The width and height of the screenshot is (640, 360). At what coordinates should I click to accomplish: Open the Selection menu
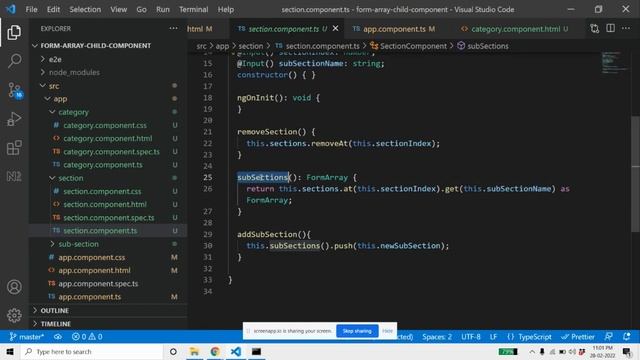[85, 9]
